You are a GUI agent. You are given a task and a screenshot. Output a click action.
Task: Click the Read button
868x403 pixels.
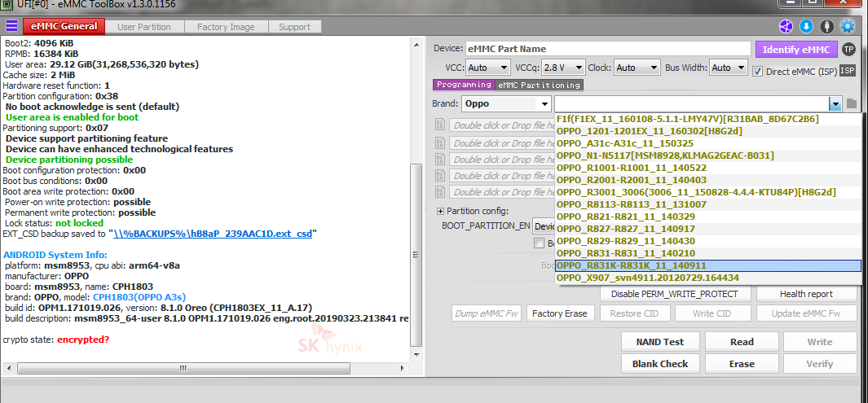742,342
